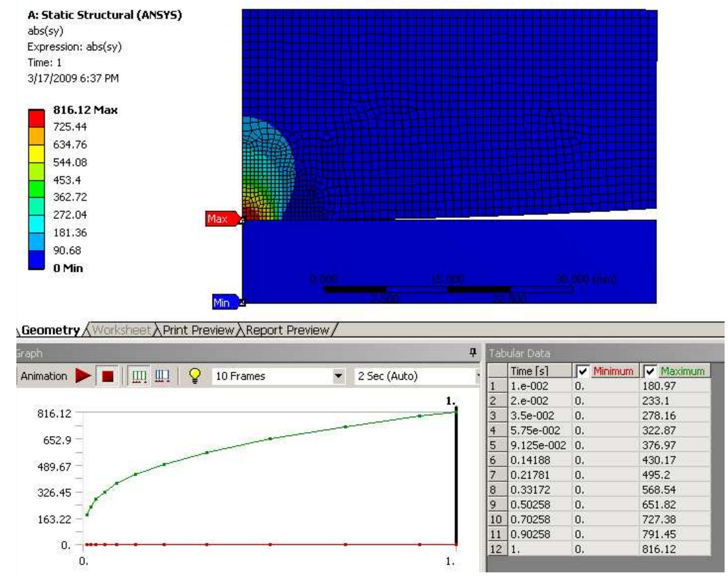Open the 10 Frames dropdown
This screenshot has height=585, width=728.
pyautogui.click(x=338, y=376)
